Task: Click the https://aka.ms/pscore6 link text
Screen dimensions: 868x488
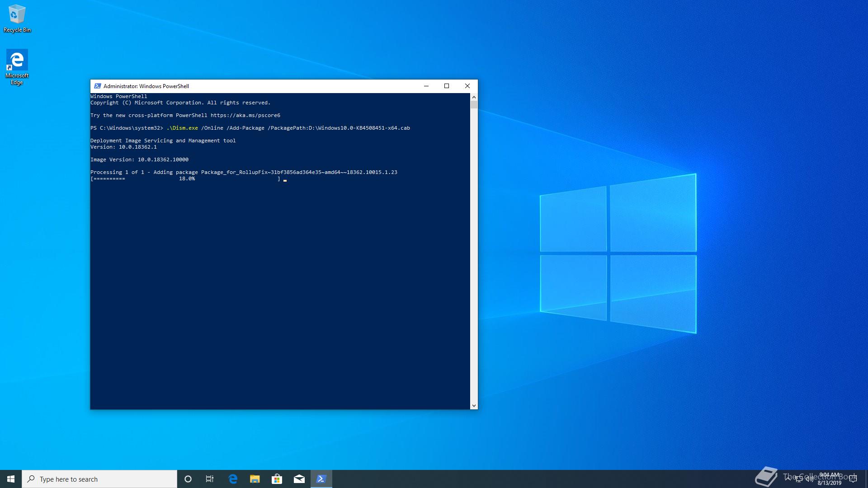Action: 245,115
